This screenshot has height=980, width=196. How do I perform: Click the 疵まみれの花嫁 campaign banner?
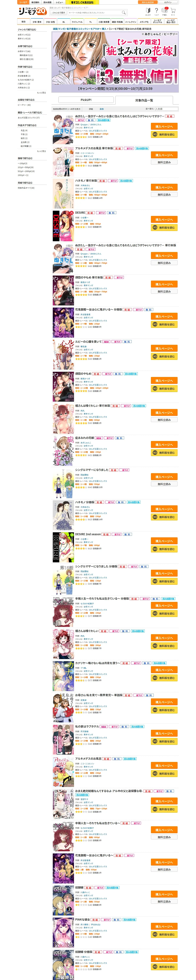click(x=115, y=62)
